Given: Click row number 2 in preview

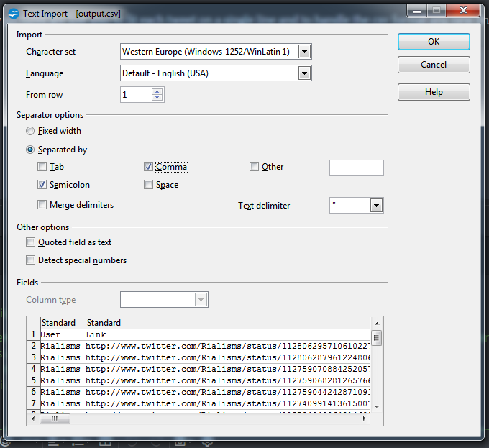Looking at the screenshot, I should [x=34, y=347].
